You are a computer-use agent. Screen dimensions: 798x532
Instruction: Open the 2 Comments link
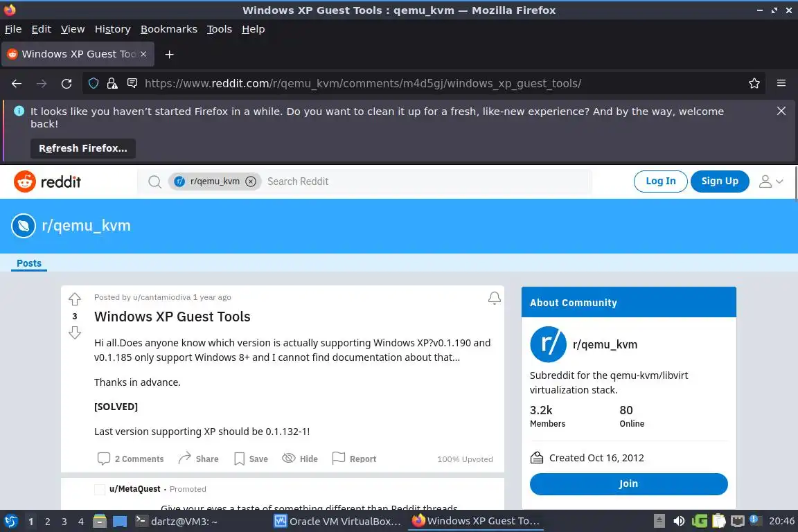[130, 459]
